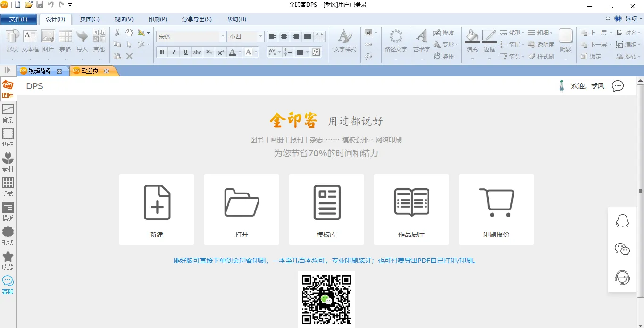Image resolution: width=644 pixels, height=328 pixels.
Task: Open the WeChat contact floating icon
Action: 622,249
